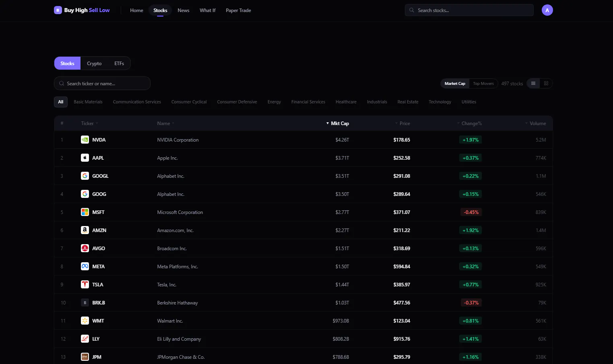Image resolution: width=613 pixels, height=364 pixels.
Task: Switch to grid view layout
Action: (546, 83)
